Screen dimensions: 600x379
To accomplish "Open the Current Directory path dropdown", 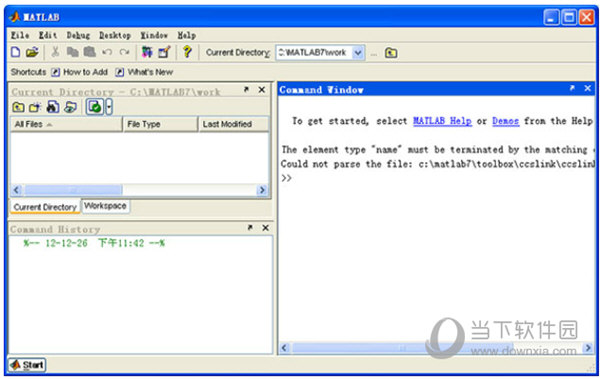I will click(x=358, y=53).
